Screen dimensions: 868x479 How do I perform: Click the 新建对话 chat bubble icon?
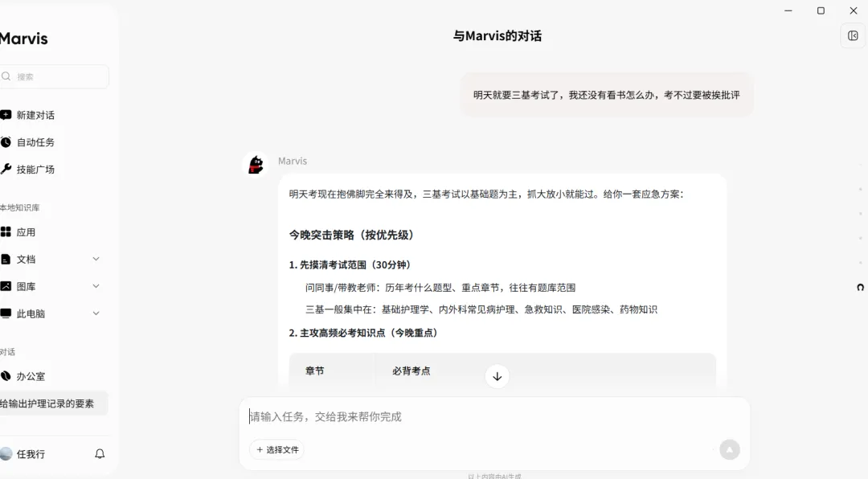pyautogui.click(x=6, y=115)
